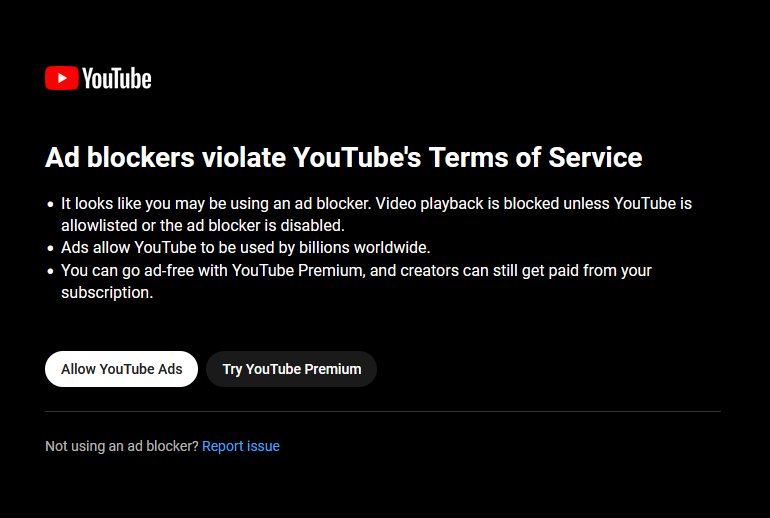Click "YouTube Premium" words in the third bullet
770x518 pixels.
[x=298, y=271]
